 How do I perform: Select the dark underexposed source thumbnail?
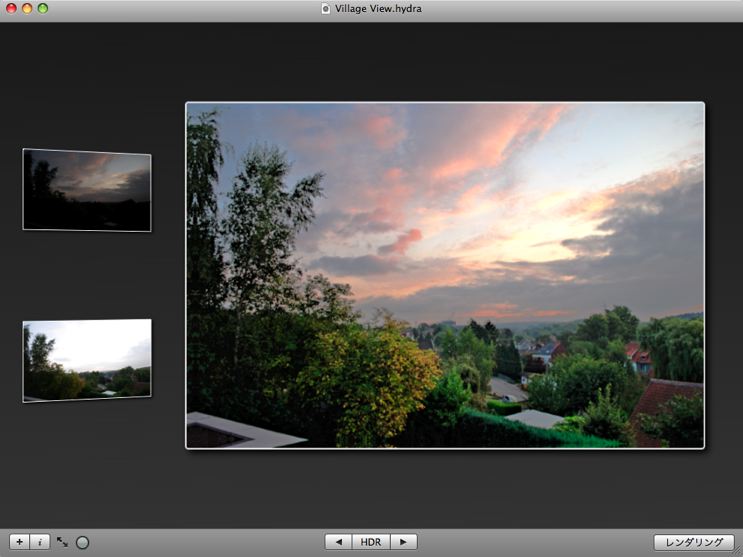tap(87, 189)
